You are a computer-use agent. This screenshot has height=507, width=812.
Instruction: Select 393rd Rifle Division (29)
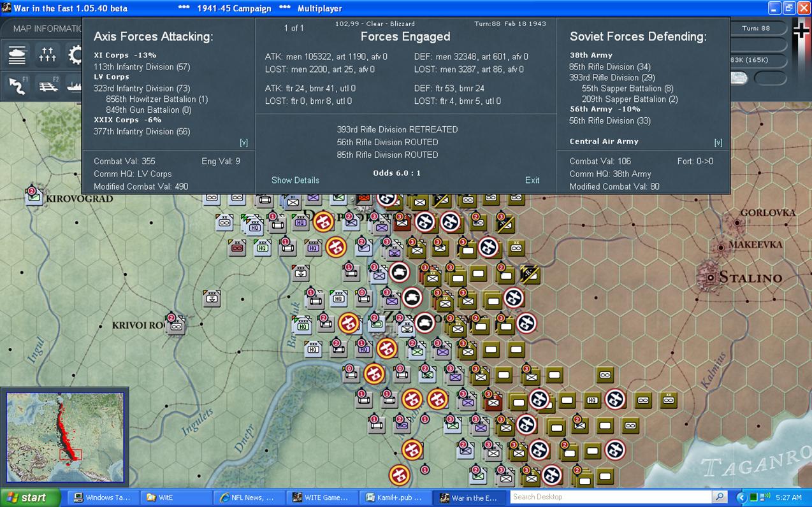(x=612, y=78)
